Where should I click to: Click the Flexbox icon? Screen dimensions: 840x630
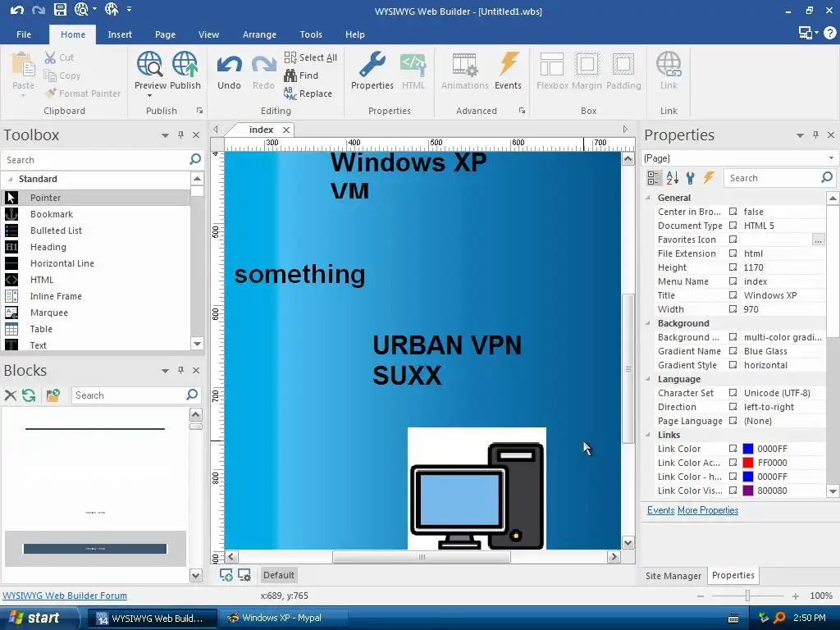pyautogui.click(x=552, y=64)
